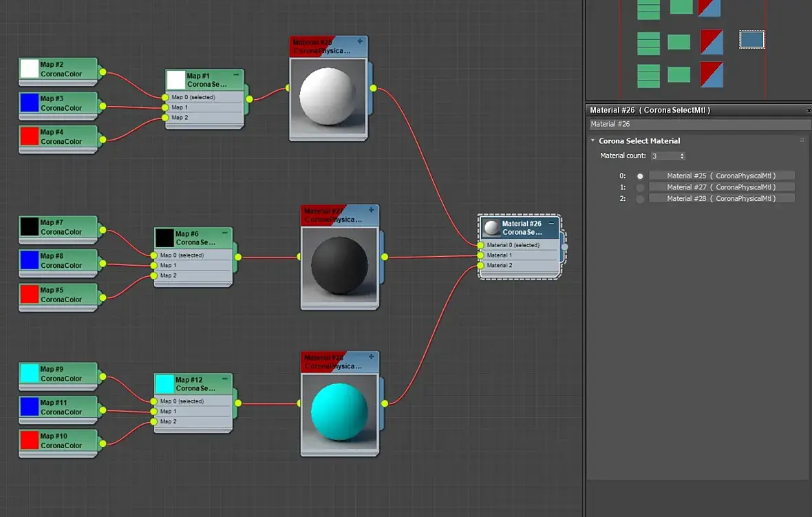Click cyan color swatch on Map #9
812x517 pixels.
pos(30,373)
